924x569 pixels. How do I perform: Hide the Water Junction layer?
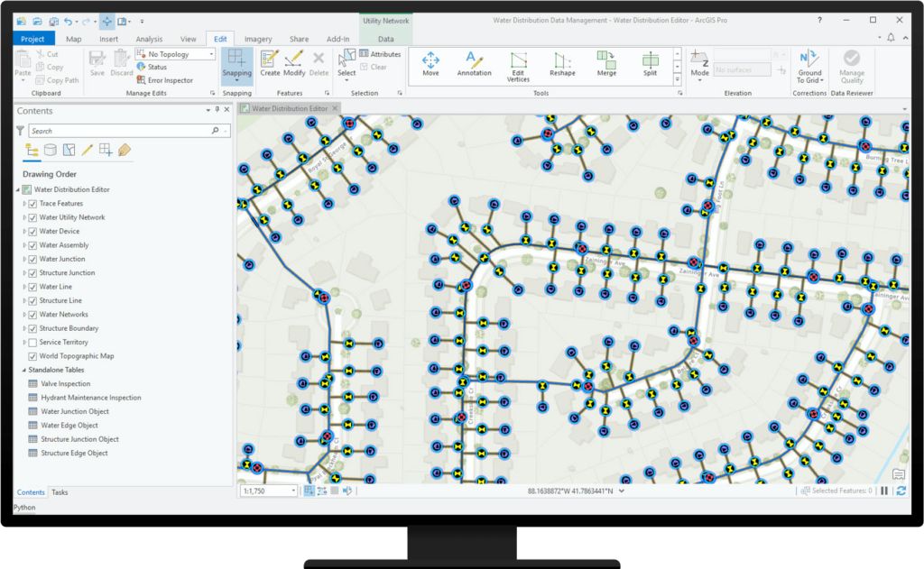click(x=33, y=259)
